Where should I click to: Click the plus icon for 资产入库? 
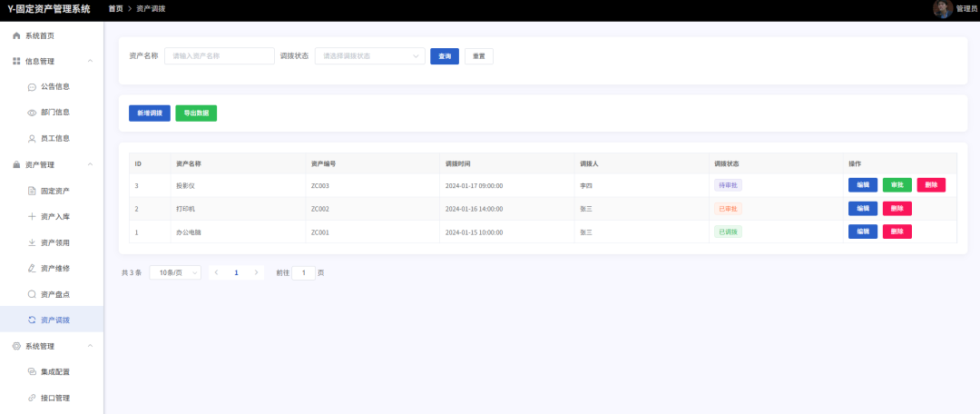(x=32, y=217)
